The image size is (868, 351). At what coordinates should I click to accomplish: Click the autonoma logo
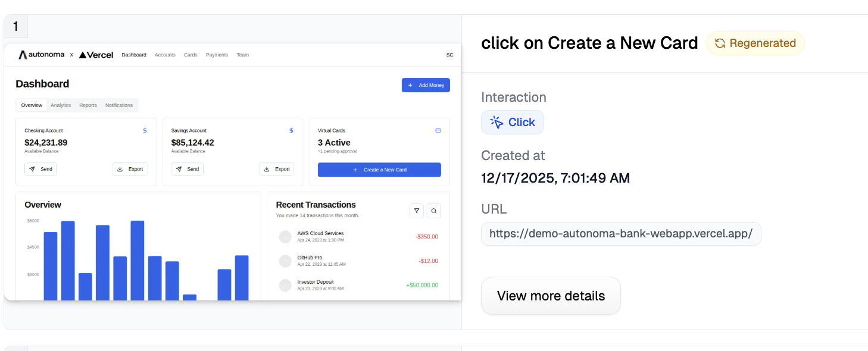[41, 55]
